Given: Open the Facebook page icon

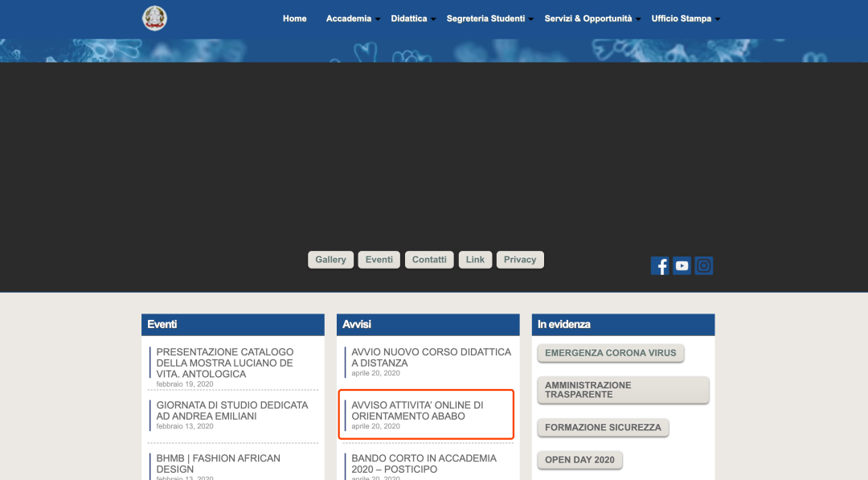Looking at the screenshot, I should [x=659, y=266].
